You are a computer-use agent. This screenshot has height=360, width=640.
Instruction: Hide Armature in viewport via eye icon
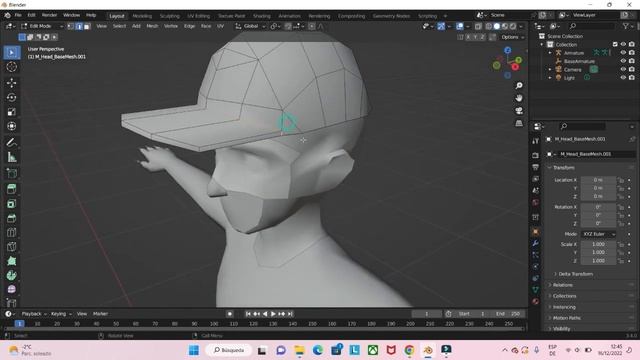[623, 53]
